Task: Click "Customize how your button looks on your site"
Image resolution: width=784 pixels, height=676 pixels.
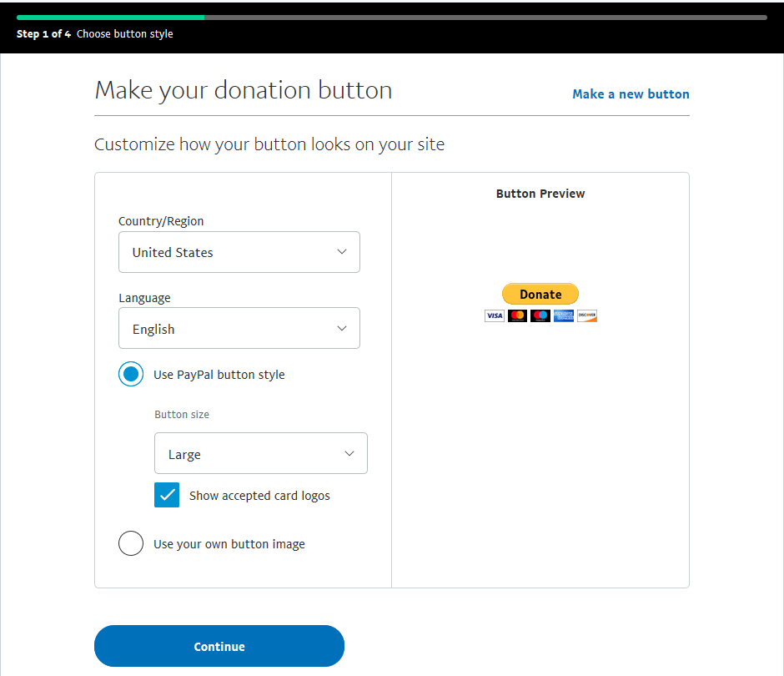Action: click(x=269, y=144)
